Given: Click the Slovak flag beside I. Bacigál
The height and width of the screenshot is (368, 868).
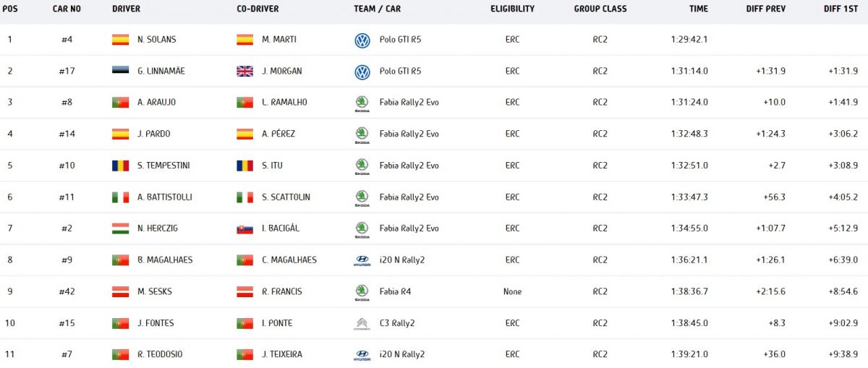Looking at the screenshot, I should [x=244, y=228].
